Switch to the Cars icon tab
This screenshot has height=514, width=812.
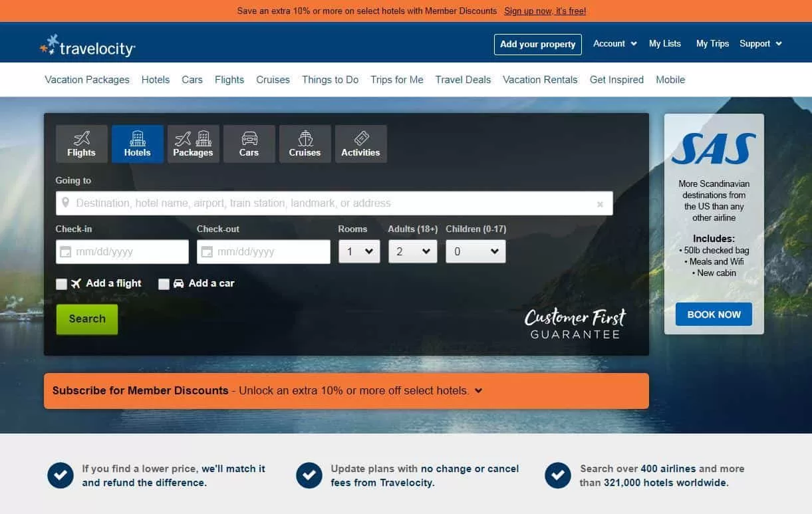tap(249, 144)
